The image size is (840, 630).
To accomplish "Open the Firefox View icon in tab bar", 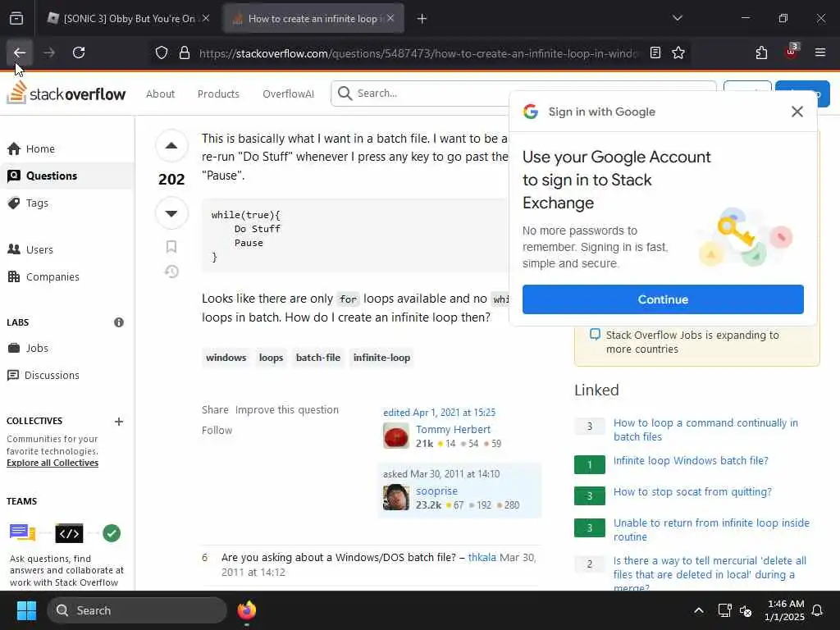I will (16, 18).
